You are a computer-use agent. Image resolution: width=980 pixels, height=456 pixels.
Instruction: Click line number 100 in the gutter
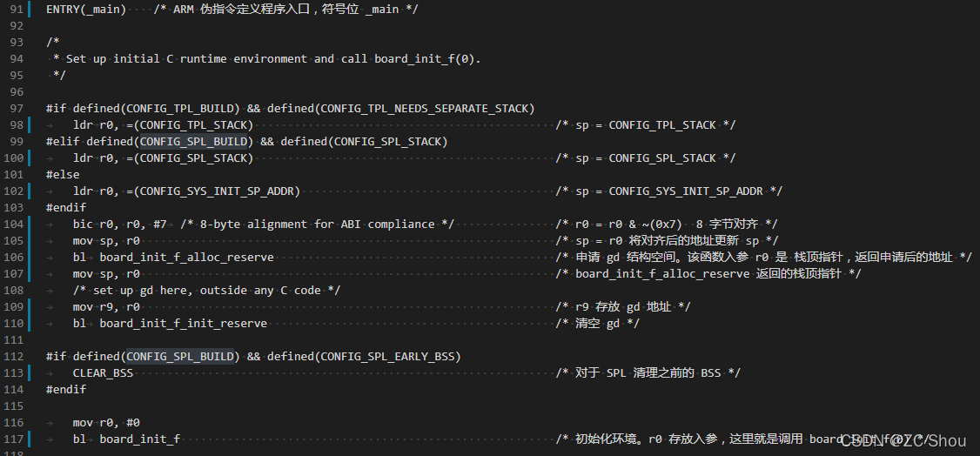tap(14, 158)
